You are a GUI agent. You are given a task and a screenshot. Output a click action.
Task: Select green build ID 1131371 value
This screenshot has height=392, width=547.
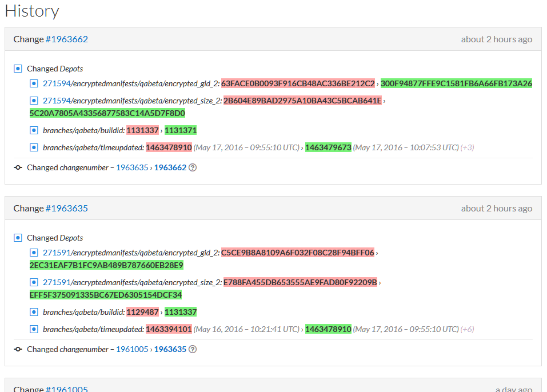click(x=181, y=130)
